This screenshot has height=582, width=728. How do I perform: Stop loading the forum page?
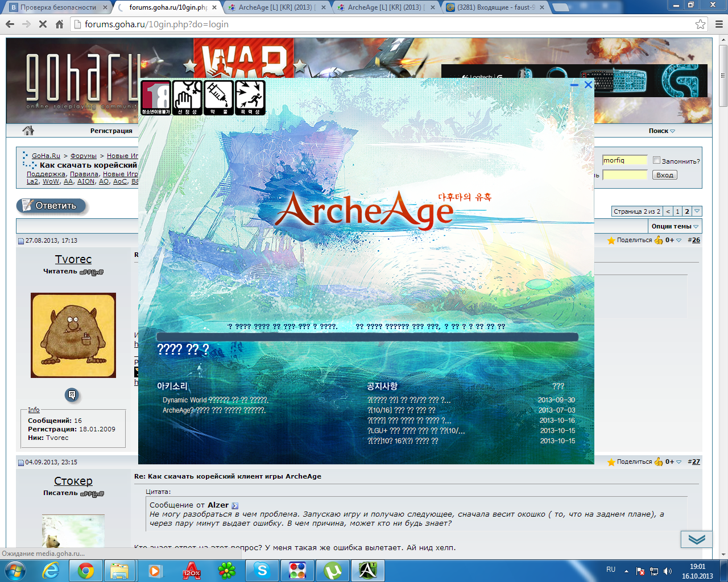(43, 24)
